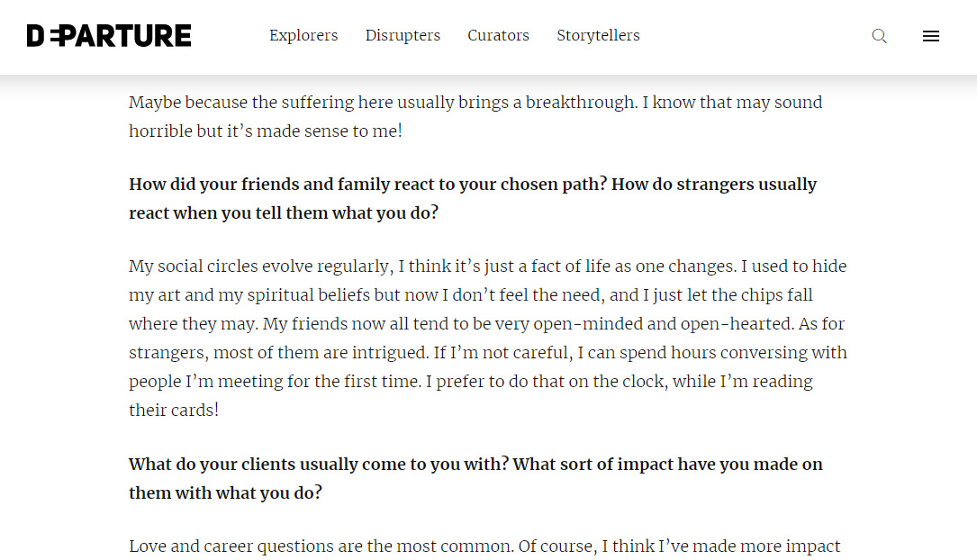The width and height of the screenshot is (977, 560).
Task: Visit the Storytellers section
Action: pyautogui.click(x=598, y=35)
